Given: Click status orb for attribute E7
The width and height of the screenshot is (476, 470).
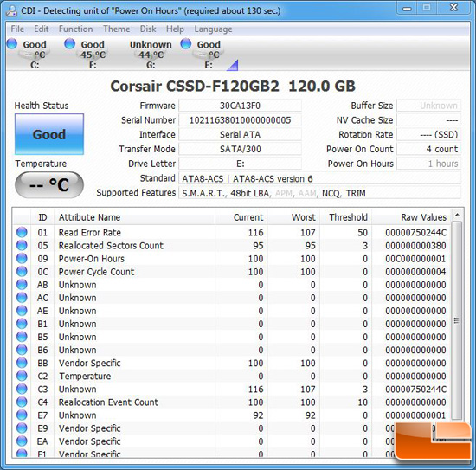Looking at the screenshot, I should pyautogui.click(x=22, y=415).
